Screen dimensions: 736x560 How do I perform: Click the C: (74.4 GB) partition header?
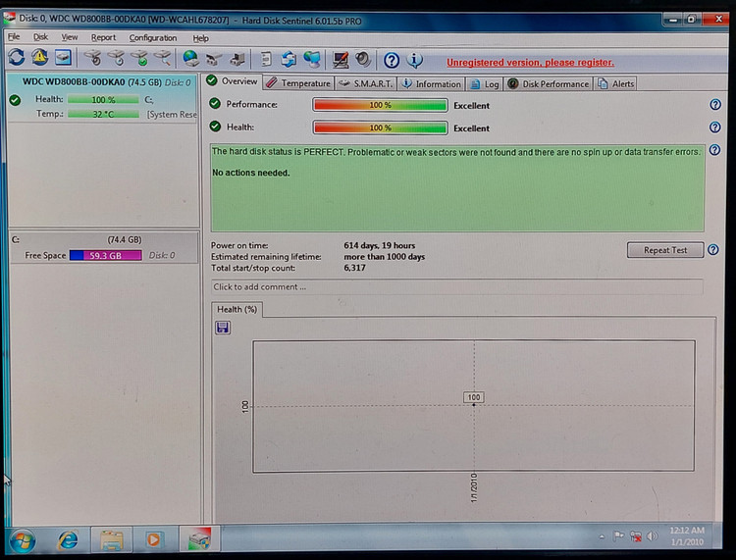click(x=104, y=239)
